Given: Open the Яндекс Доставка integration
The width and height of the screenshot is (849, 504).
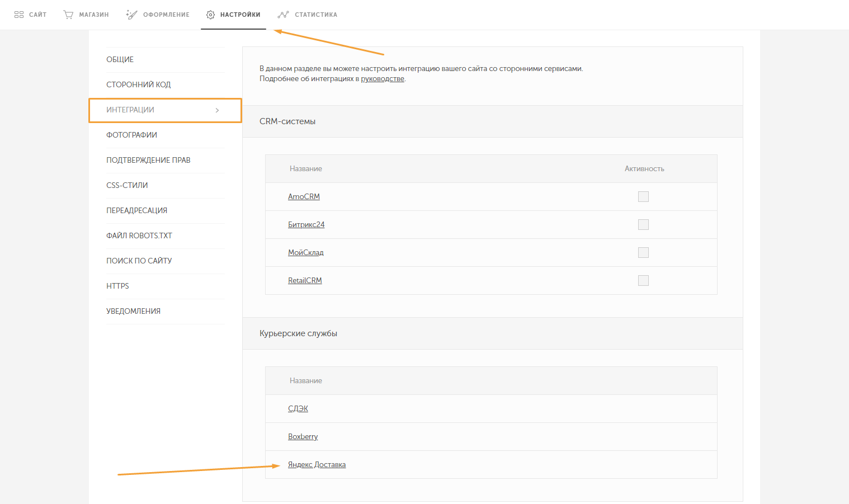Looking at the screenshot, I should click(317, 464).
